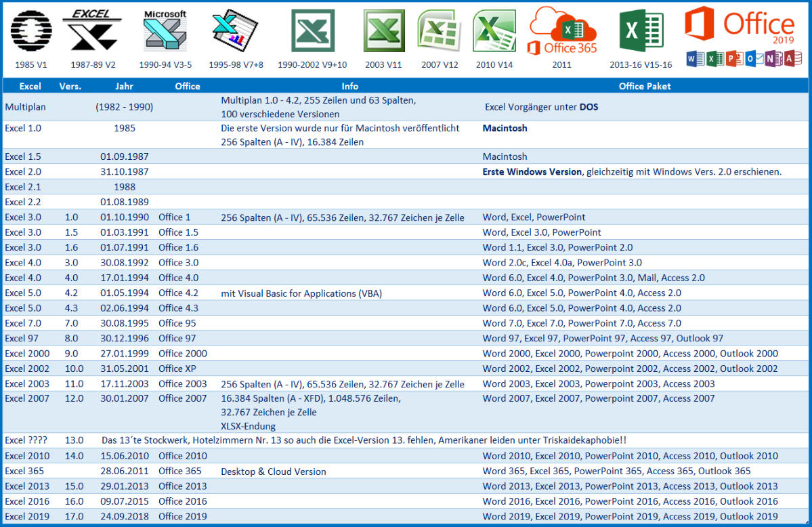Select the 'Excel 1.0' cell

23,128
